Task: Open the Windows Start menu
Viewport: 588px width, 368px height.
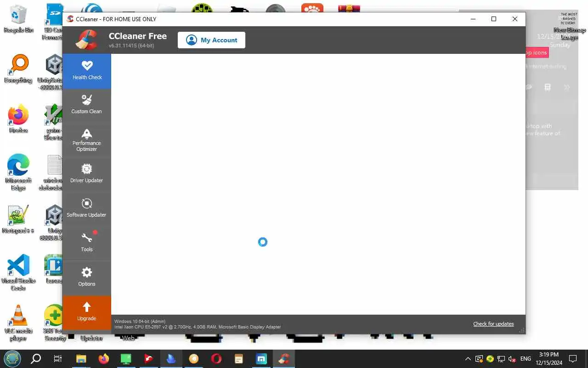Action: (12, 359)
